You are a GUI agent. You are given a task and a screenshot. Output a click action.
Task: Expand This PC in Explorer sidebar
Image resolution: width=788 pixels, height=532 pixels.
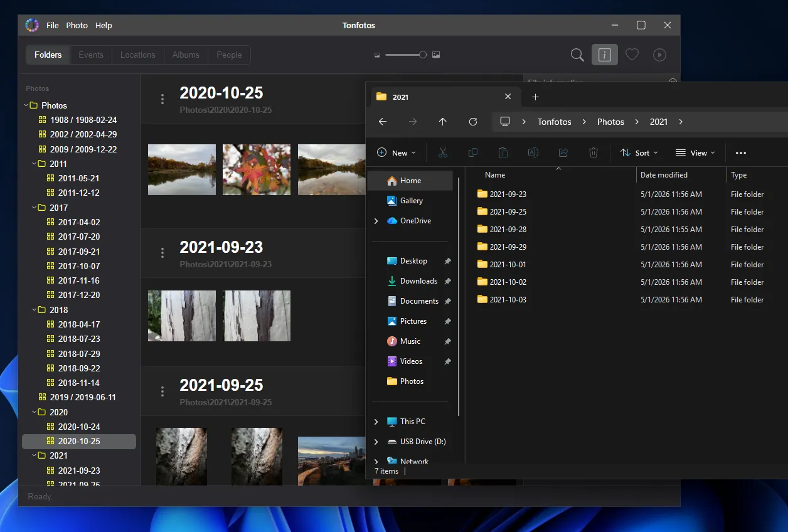click(376, 422)
